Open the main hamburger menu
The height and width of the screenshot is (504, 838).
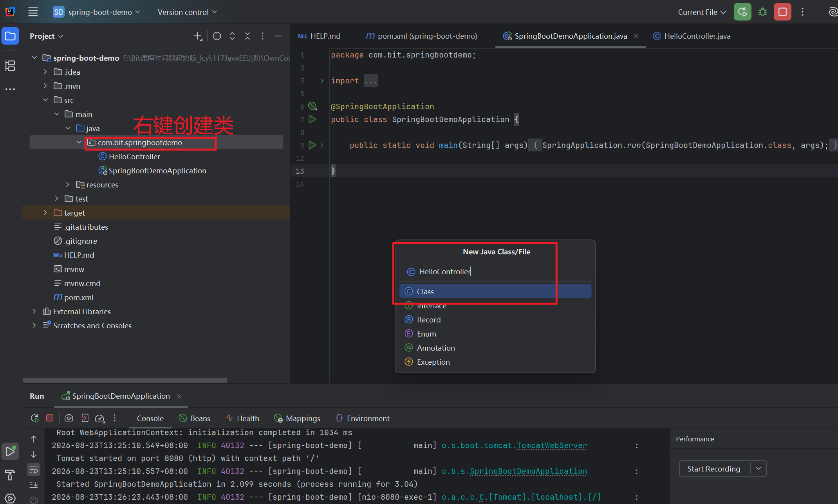tap(33, 12)
